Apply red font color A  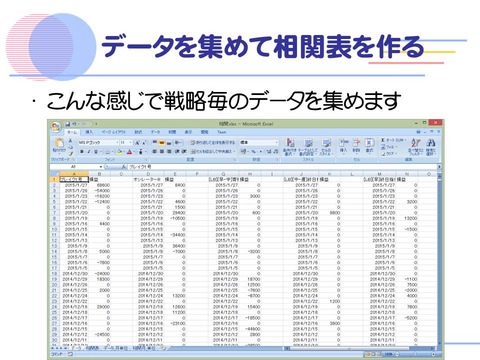129,152
